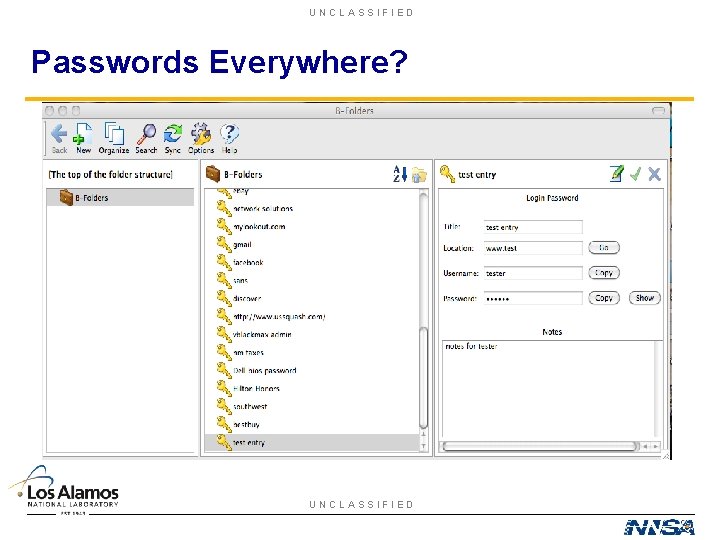Open the sans entry
Viewport: 720px width, 540px height.
(x=240, y=281)
